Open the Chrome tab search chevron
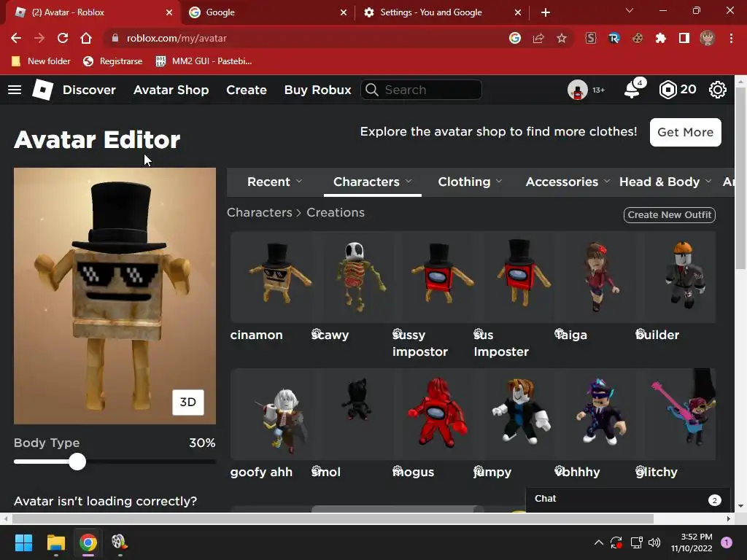Viewport: 747px width, 560px height. pos(630,10)
